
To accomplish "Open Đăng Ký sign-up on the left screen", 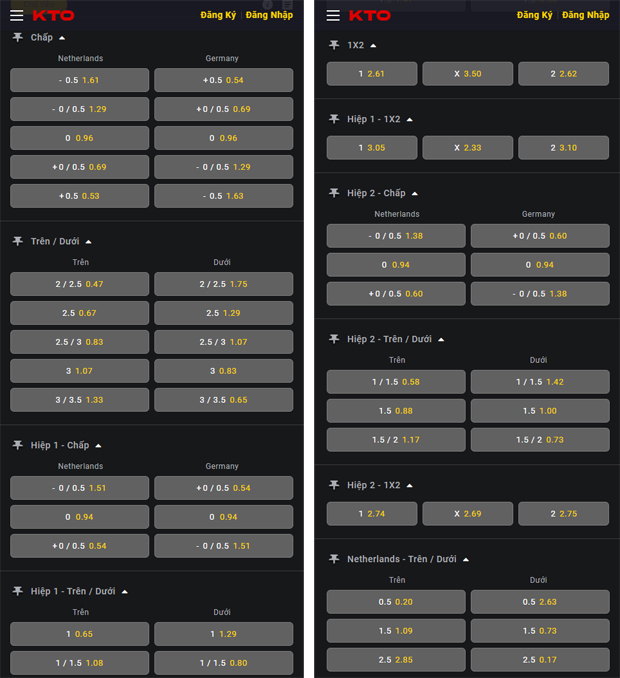I will (x=217, y=15).
